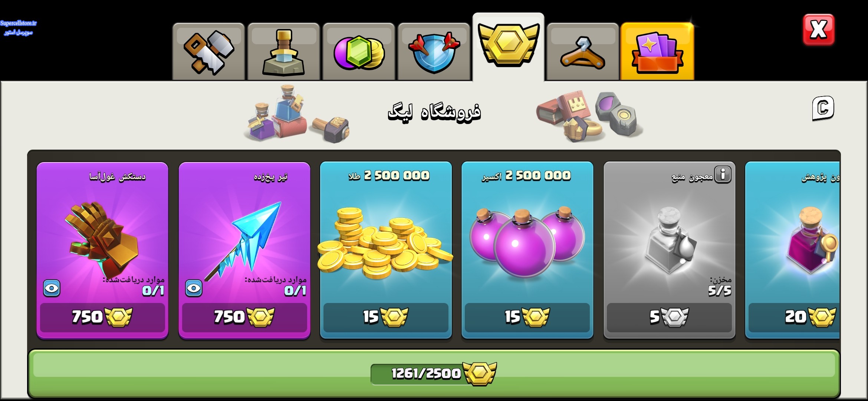Select the gold coins pile thumbnail
868x401 pixels.
click(x=385, y=243)
